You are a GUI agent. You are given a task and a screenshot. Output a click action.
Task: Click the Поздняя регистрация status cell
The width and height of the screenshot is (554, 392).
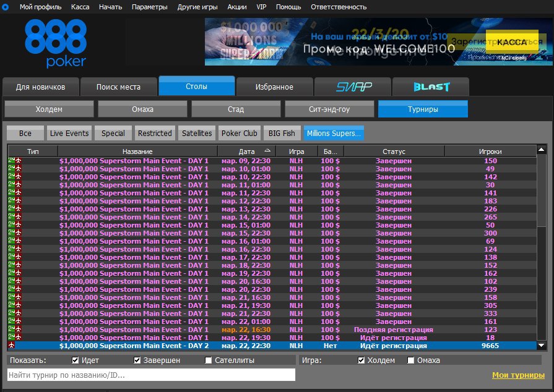394,330
